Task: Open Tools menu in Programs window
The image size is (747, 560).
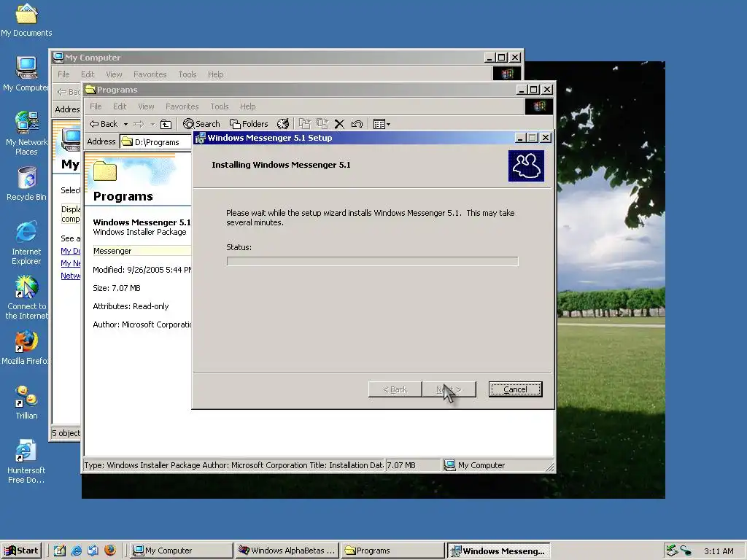Action: tap(219, 106)
